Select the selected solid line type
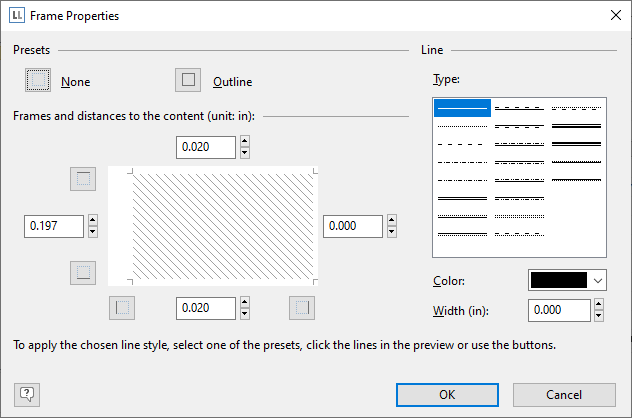The width and height of the screenshot is (632, 418). tap(462, 108)
